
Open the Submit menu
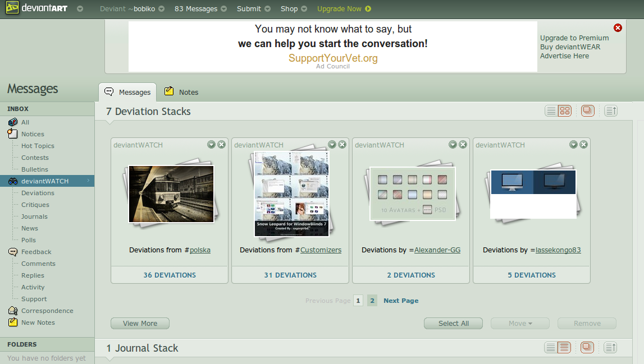point(249,8)
